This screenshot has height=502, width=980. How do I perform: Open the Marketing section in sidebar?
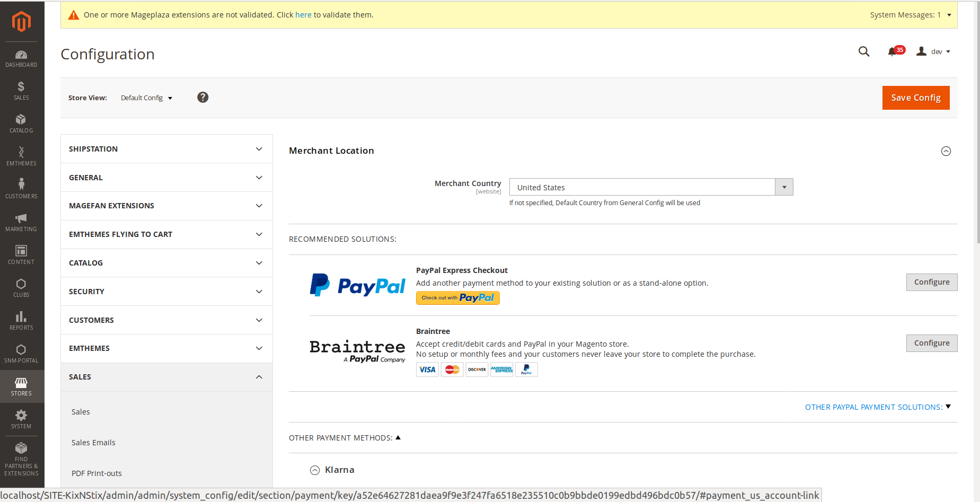[21, 222]
